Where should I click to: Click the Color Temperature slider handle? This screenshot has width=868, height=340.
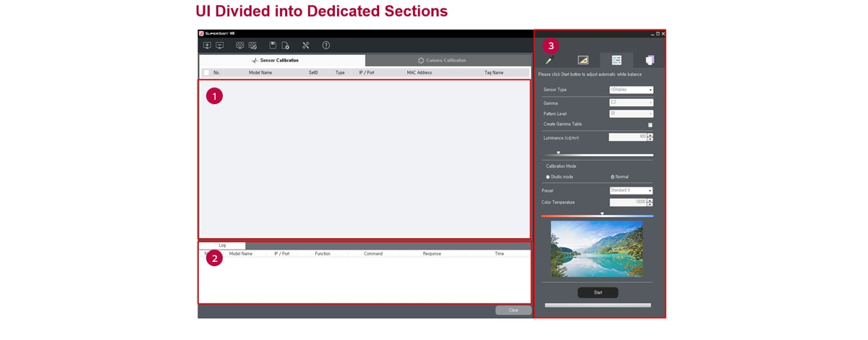pos(602,214)
